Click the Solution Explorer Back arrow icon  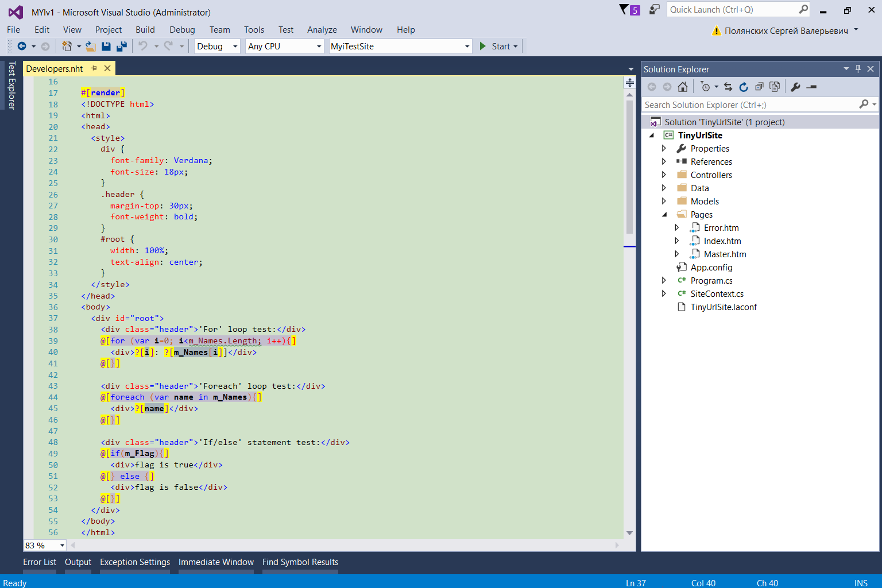pos(652,87)
